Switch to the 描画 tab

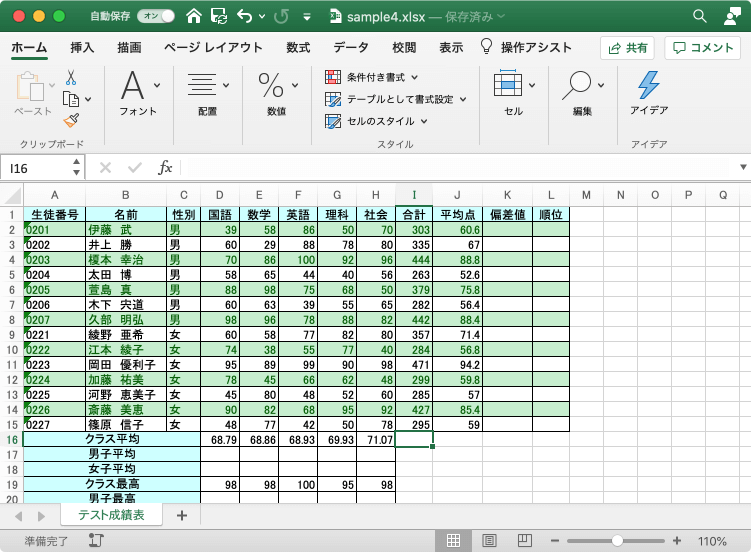[x=129, y=47]
